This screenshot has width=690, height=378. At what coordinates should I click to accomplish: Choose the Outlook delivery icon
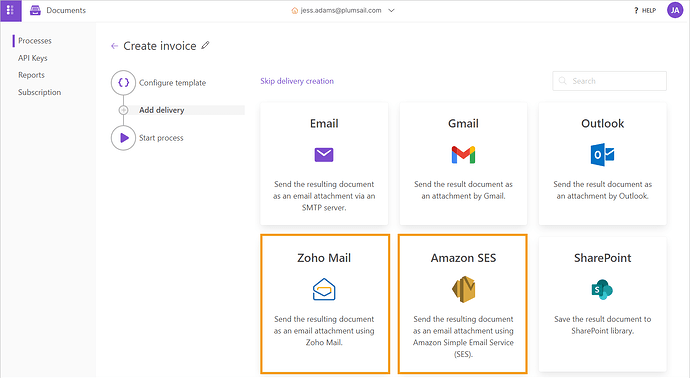(602, 155)
